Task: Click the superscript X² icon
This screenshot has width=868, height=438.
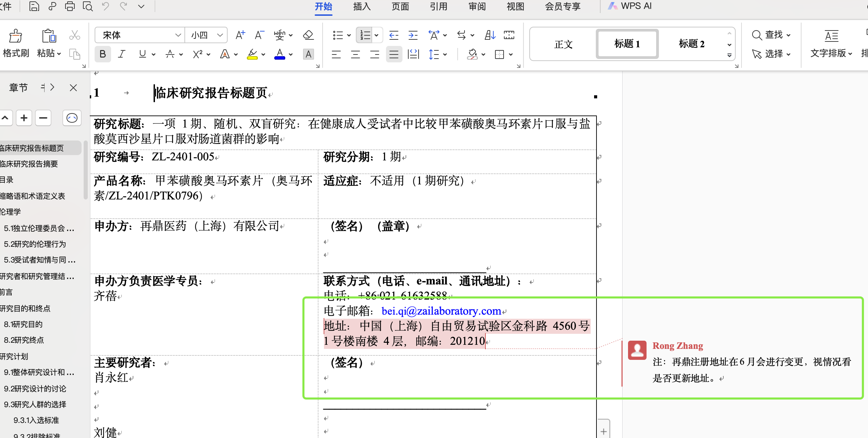Action: (198, 54)
